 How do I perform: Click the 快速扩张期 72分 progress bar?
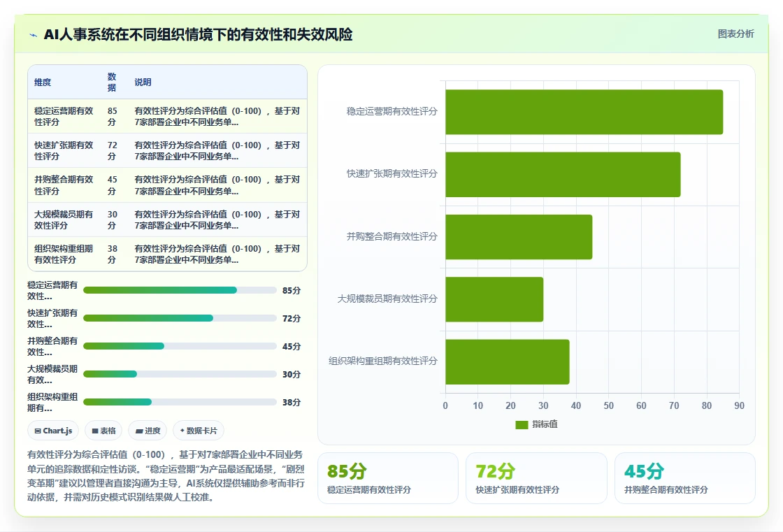tap(180, 318)
